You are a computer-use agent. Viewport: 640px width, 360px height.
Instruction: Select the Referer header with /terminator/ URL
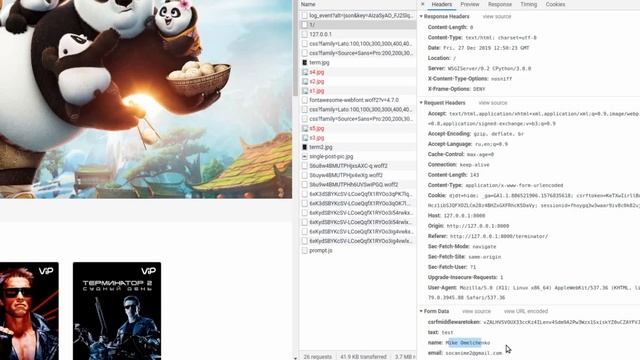(488, 236)
